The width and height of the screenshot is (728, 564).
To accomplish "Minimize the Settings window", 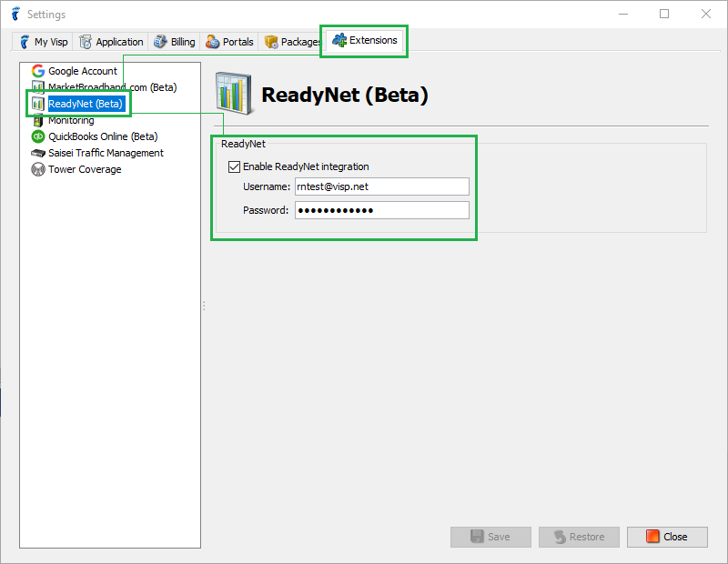I will [623, 14].
